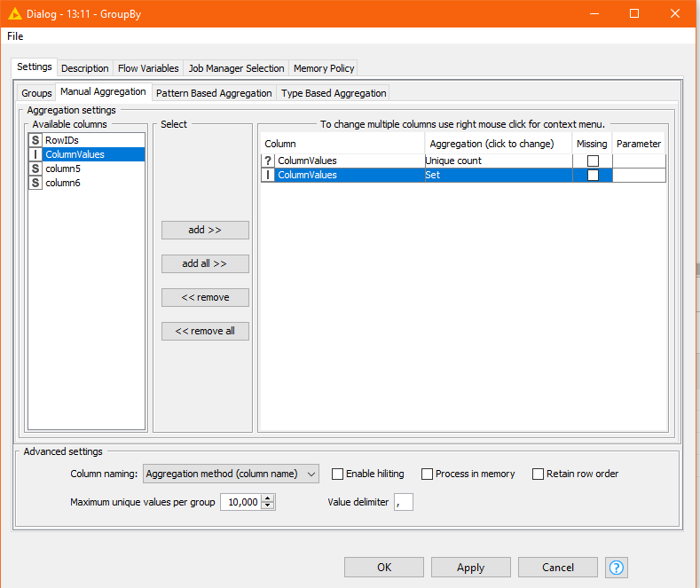Switch to the Description tab
700x588 pixels.
tap(85, 68)
